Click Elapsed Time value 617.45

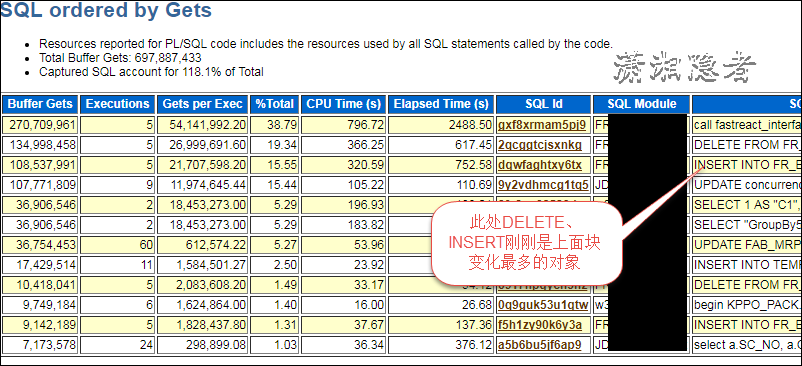click(473, 145)
